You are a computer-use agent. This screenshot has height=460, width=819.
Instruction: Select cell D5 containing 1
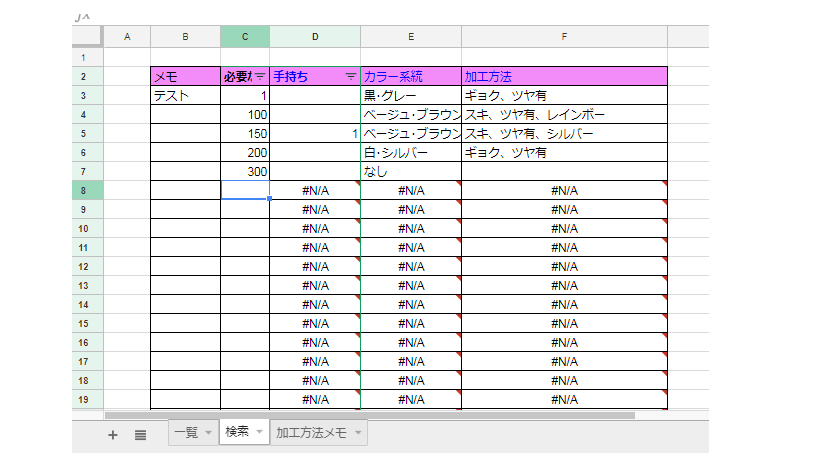click(315, 134)
